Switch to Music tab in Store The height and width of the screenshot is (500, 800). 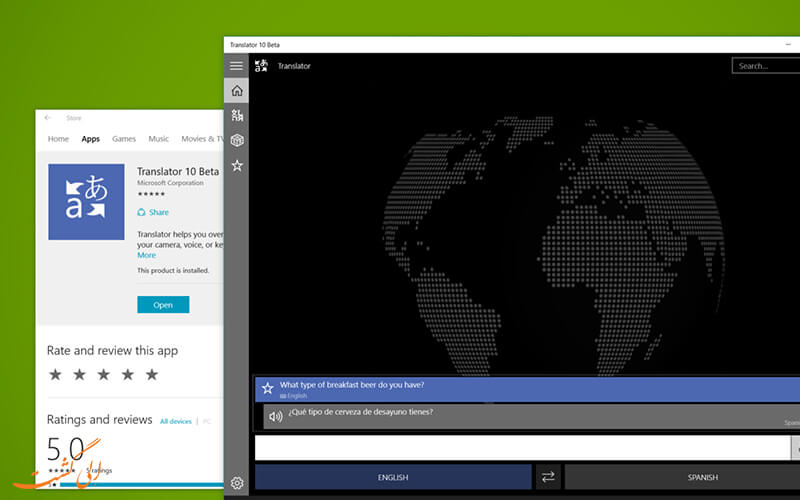click(158, 139)
